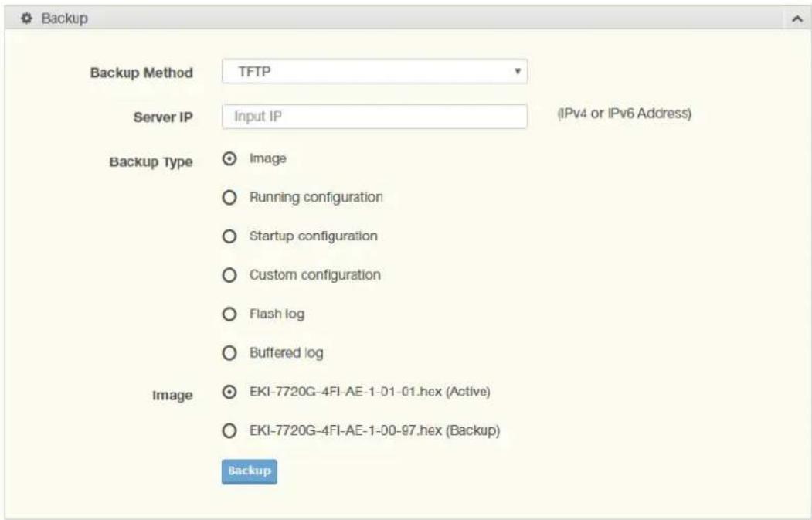Screen dimensions: 812x520
Task: Focus the Server IP input field
Action: (375, 117)
